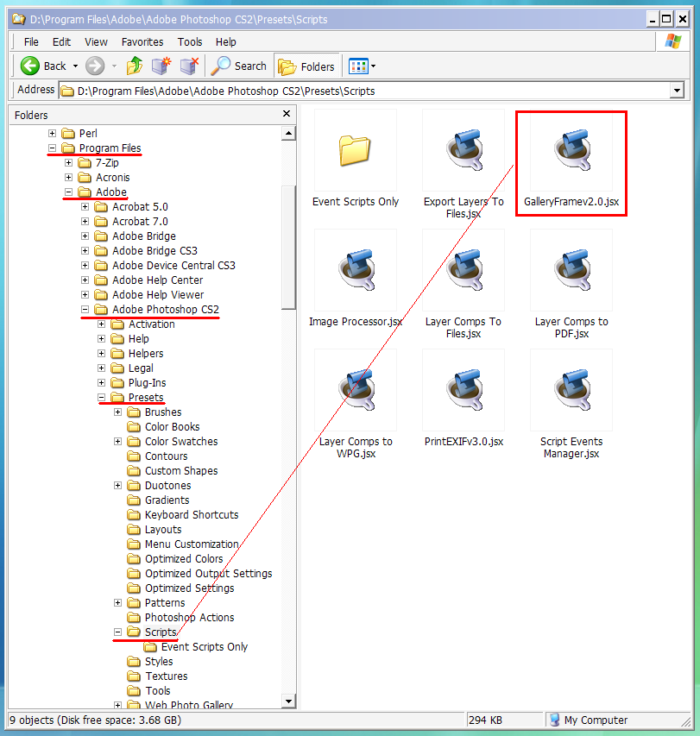Image resolution: width=700 pixels, height=736 pixels.
Task: Select the Textures folder in tree
Action: pyautogui.click(x=167, y=676)
